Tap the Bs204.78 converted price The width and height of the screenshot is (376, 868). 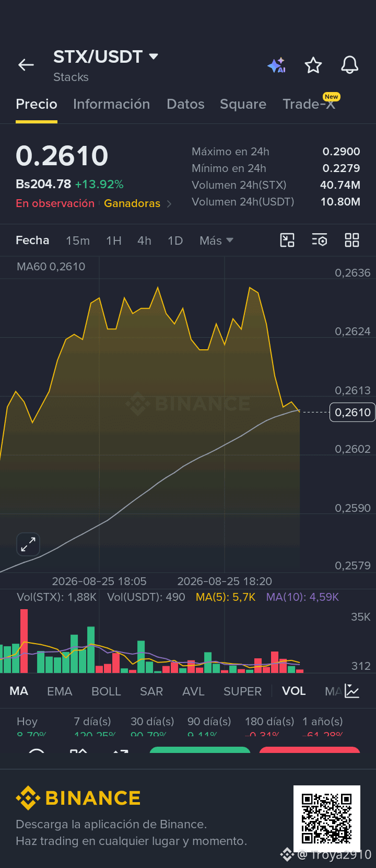43,184
